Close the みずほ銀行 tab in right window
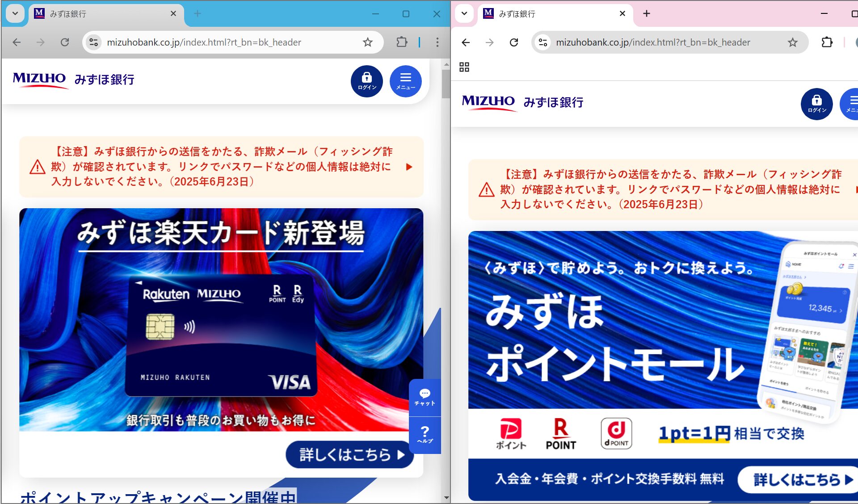 [622, 14]
